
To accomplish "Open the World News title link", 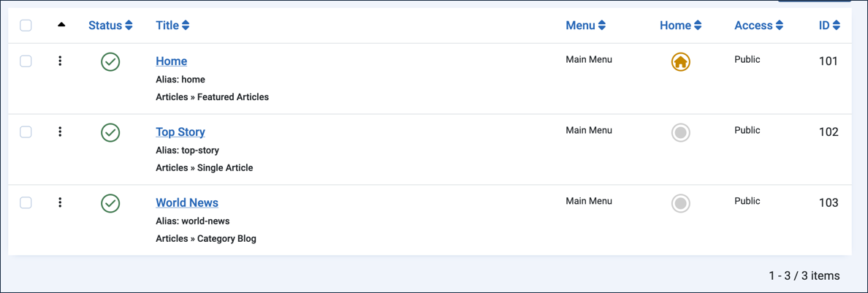I will pyautogui.click(x=187, y=202).
